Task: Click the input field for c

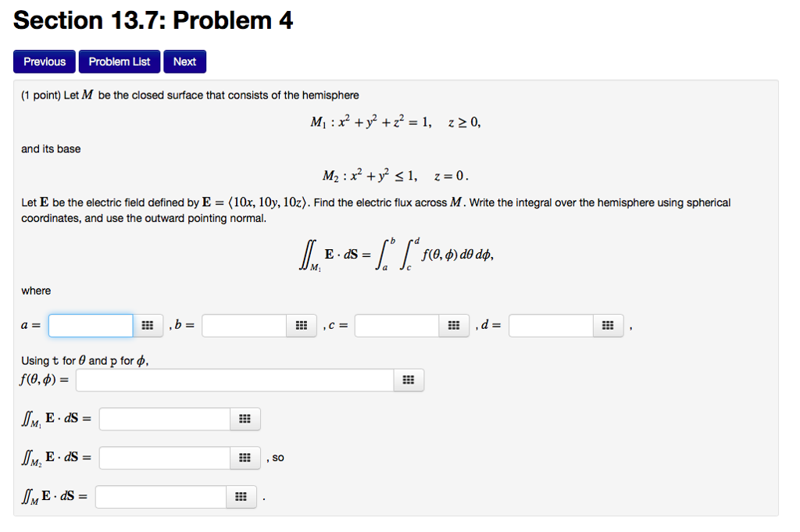Action: coord(396,325)
